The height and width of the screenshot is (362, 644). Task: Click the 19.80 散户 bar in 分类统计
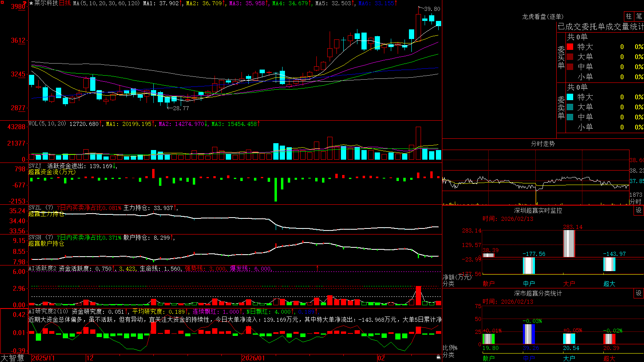pyautogui.click(x=488, y=339)
